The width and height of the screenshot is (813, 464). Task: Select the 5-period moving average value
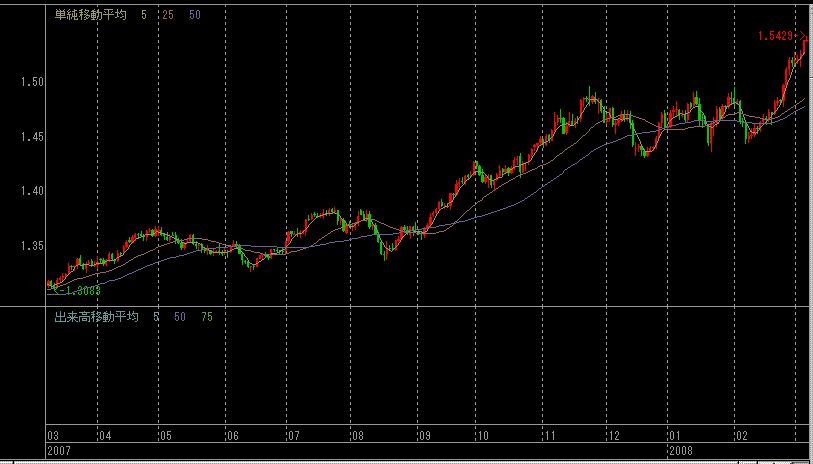pos(144,15)
